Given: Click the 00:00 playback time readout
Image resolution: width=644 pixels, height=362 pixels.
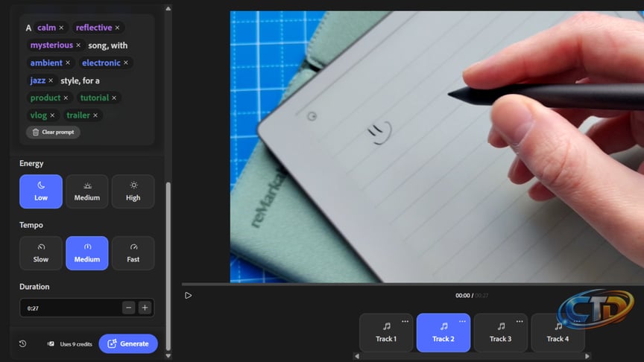Looking at the screenshot, I should tap(462, 296).
